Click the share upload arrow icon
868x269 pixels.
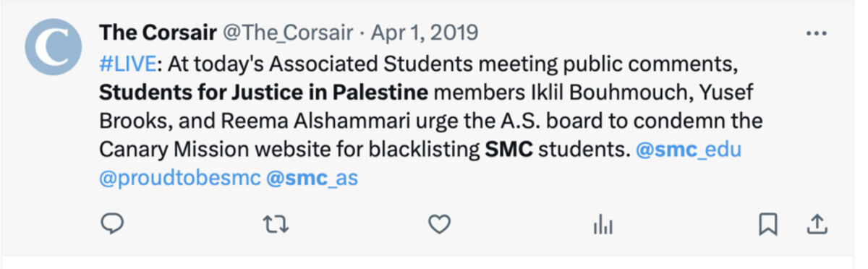click(x=817, y=225)
